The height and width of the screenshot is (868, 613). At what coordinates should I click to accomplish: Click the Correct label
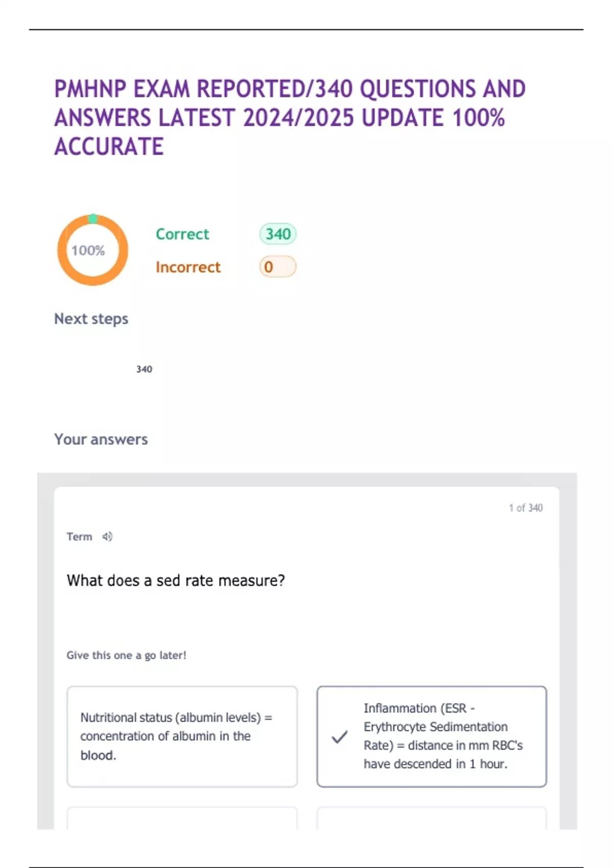click(182, 234)
